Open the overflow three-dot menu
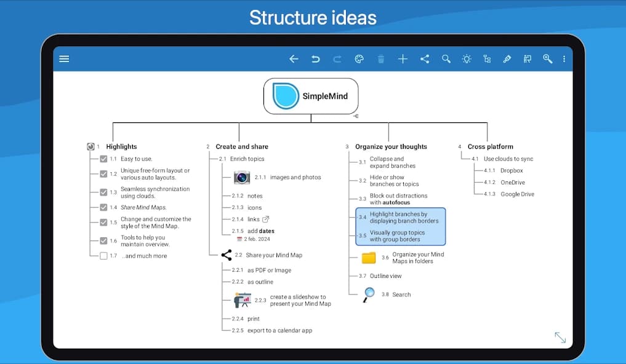Image resolution: width=626 pixels, height=364 pixels. click(564, 58)
